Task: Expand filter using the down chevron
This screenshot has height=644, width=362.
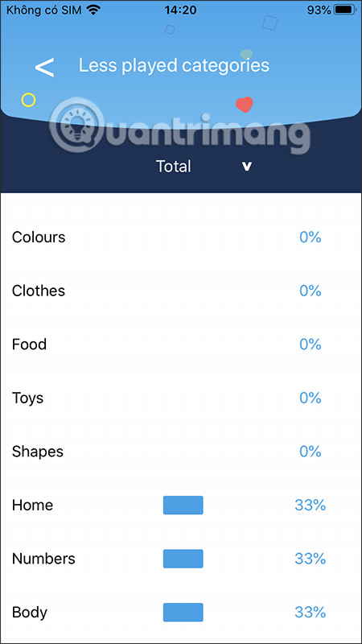Action: pos(246,167)
